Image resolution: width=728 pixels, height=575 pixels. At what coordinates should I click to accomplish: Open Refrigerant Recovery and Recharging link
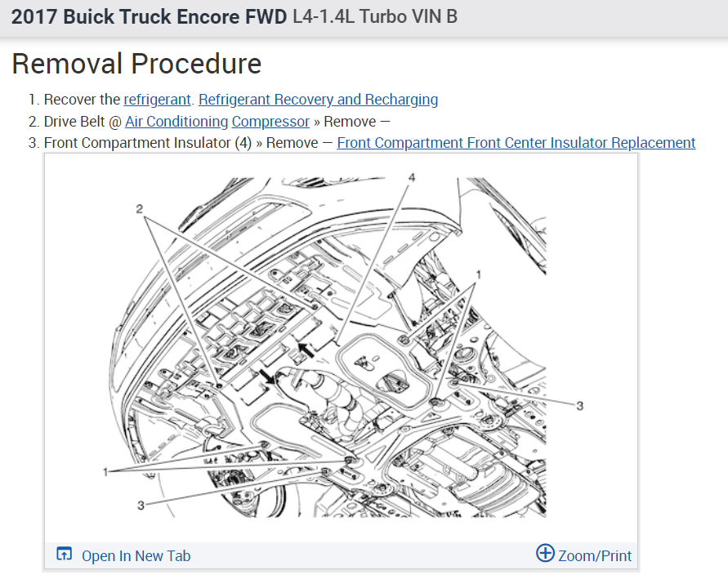click(x=318, y=100)
